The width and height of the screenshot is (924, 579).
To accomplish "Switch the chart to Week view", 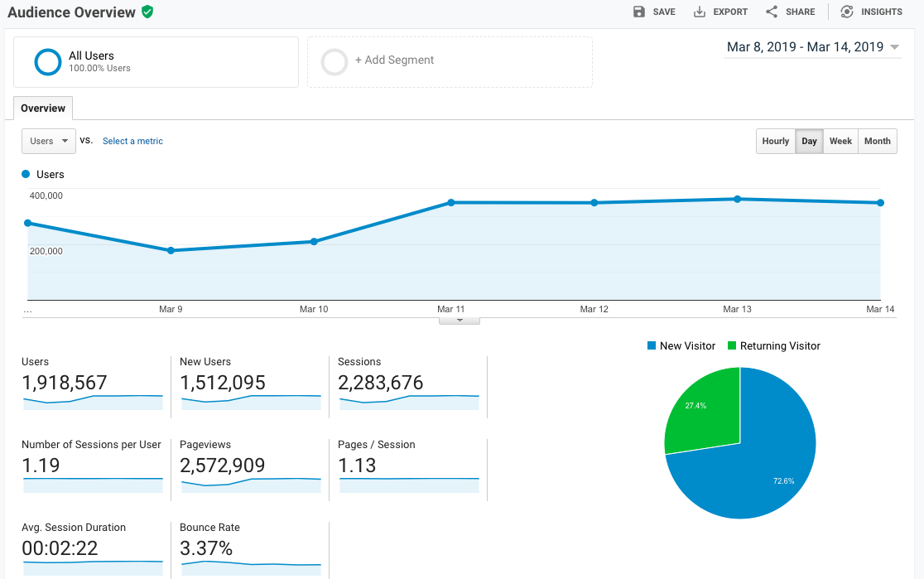I will pyautogui.click(x=840, y=142).
